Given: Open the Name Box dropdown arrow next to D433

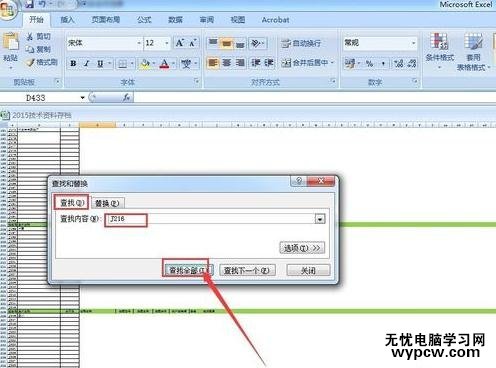Looking at the screenshot, I should [82, 98].
